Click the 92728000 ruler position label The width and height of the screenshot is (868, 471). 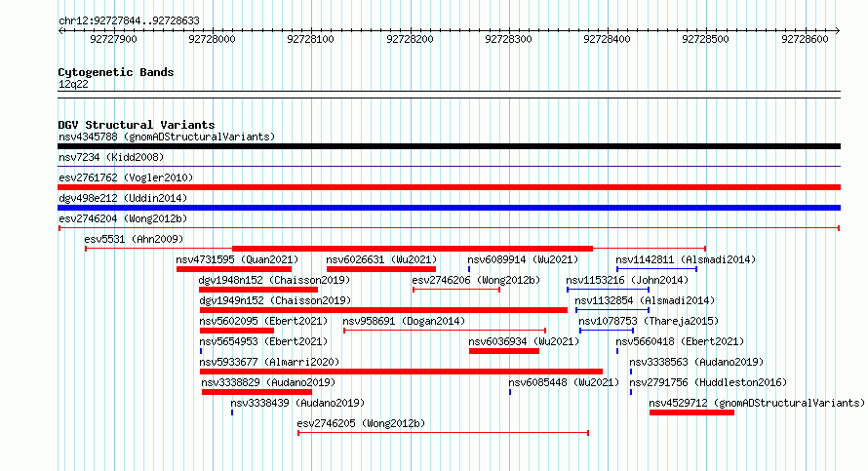(212, 39)
